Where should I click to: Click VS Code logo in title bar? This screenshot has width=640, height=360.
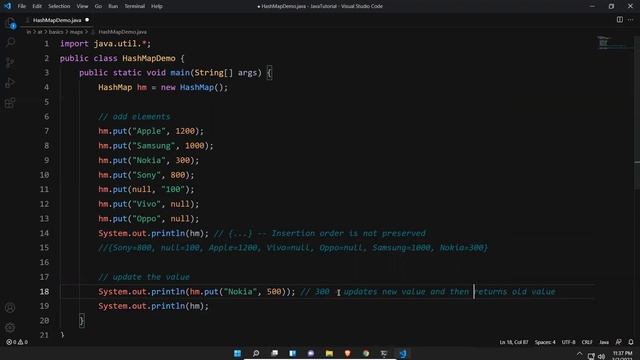click(x=7, y=6)
